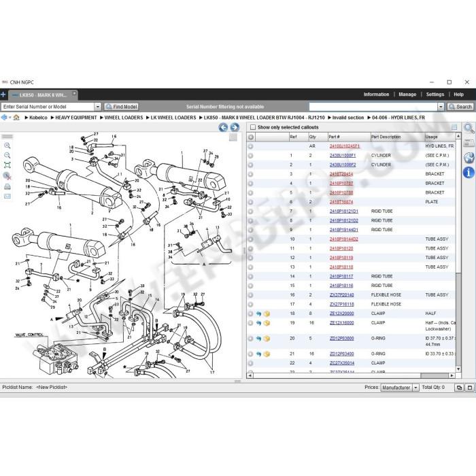The height and width of the screenshot is (476, 476).
Task: Show replacement arrow for ref 21 O-ring
Action: click(x=258, y=354)
